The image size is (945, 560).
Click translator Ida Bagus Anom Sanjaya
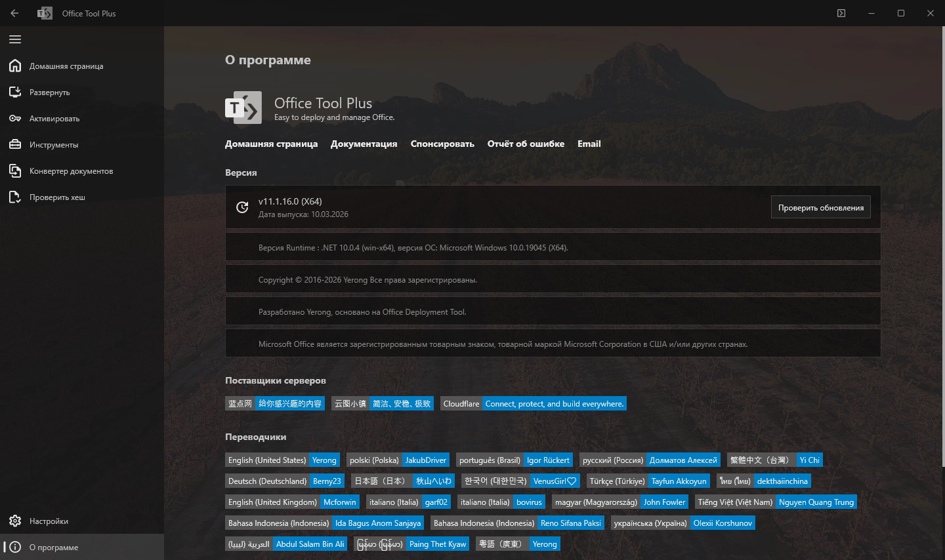[378, 523]
